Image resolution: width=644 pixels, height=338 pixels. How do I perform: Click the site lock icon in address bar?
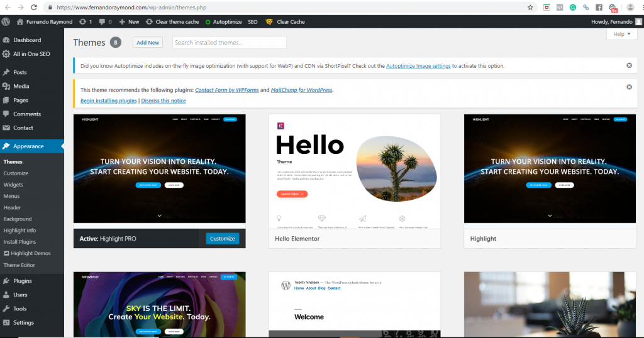(x=50, y=8)
